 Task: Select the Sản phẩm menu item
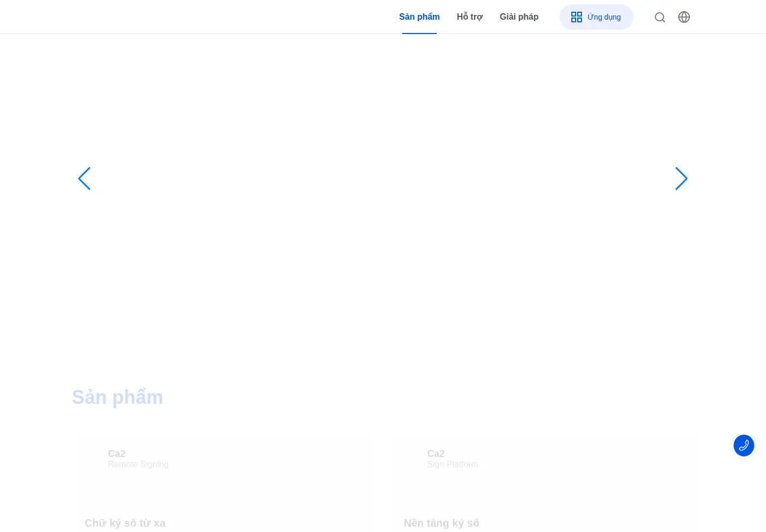pos(419,17)
